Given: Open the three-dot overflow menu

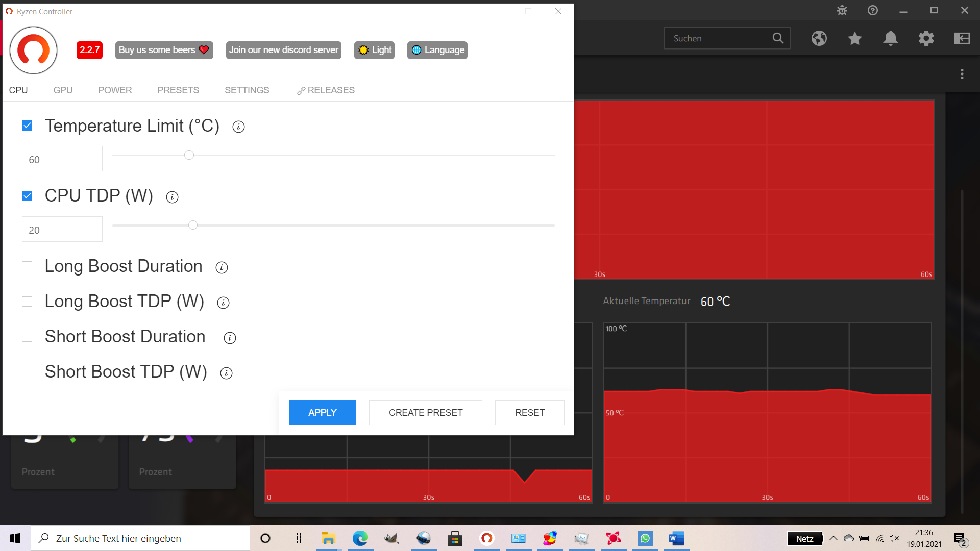Looking at the screenshot, I should pos(962,74).
